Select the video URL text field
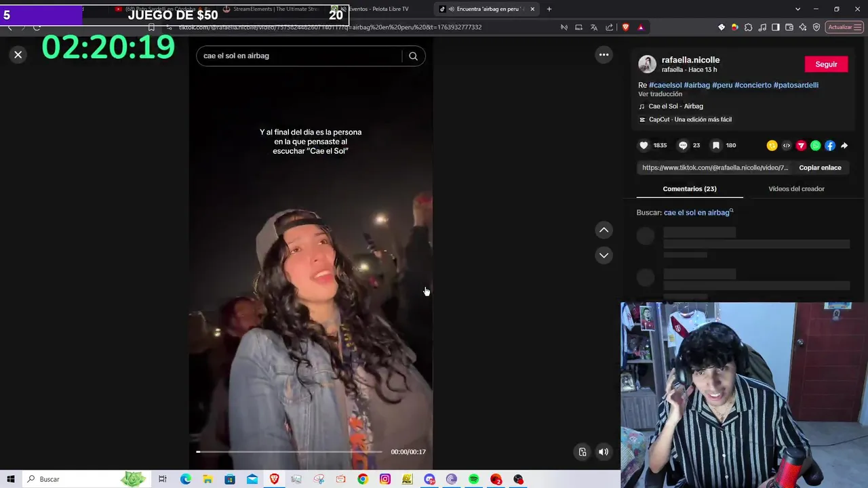The image size is (868, 488). pyautogui.click(x=715, y=167)
